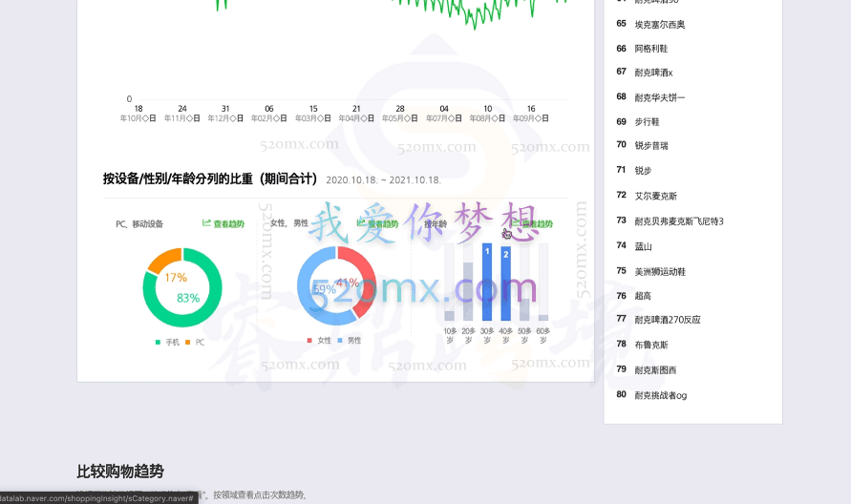Image resolution: width=851 pixels, height=504 pixels.
Task: Select the 10多岁 age bar
Action: click(450, 316)
